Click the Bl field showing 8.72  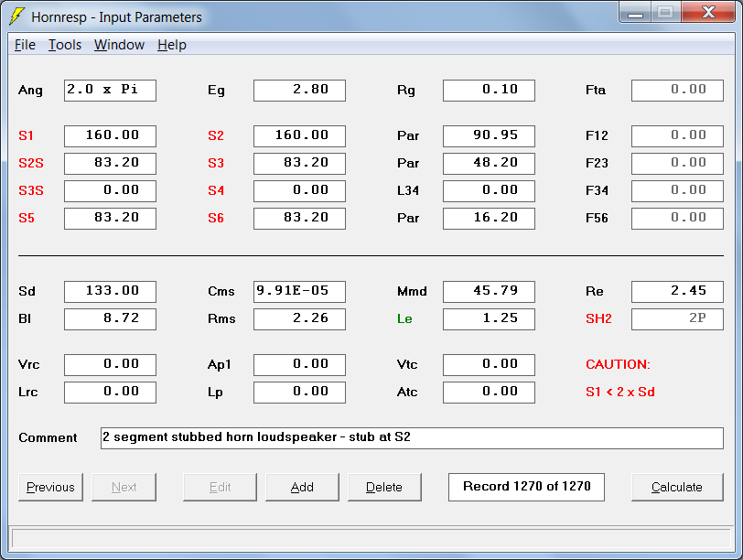[x=110, y=319]
